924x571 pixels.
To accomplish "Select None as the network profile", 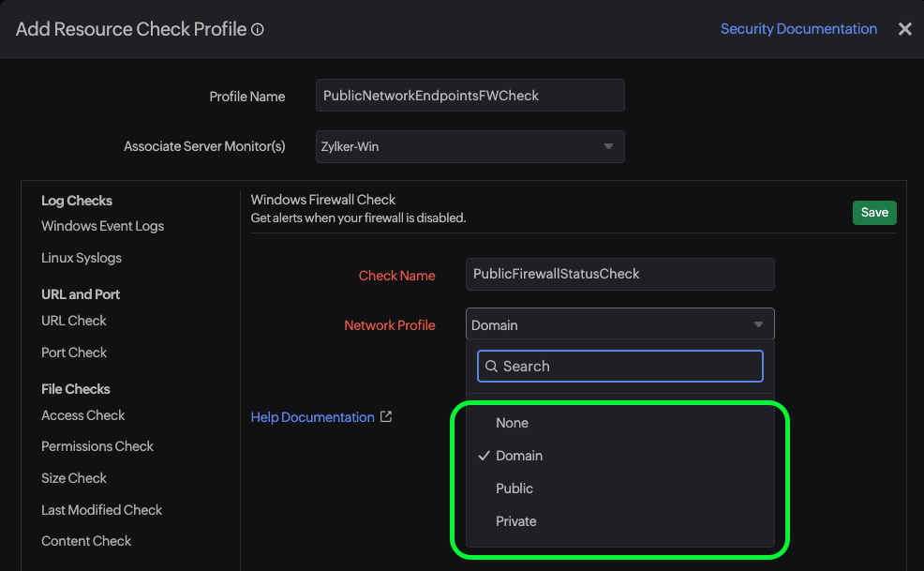I will click(x=512, y=423).
